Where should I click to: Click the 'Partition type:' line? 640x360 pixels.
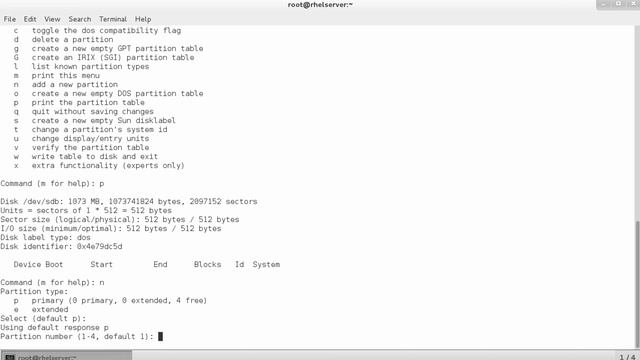[34, 291]
